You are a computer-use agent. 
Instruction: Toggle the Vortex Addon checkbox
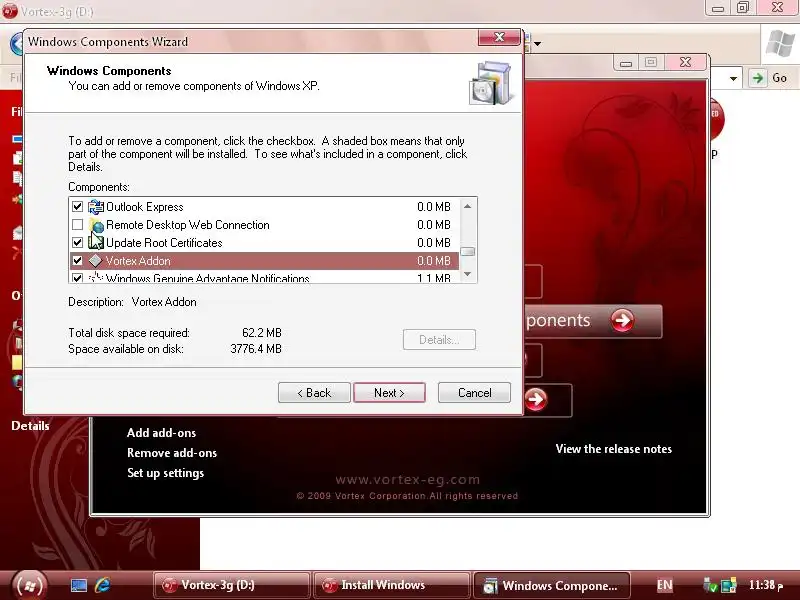77,261
